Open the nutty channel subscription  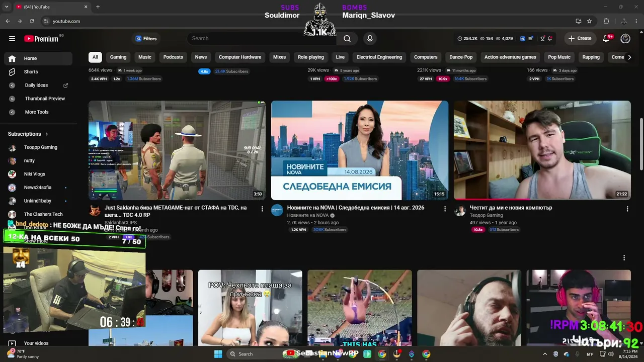(x=38, y=161)
